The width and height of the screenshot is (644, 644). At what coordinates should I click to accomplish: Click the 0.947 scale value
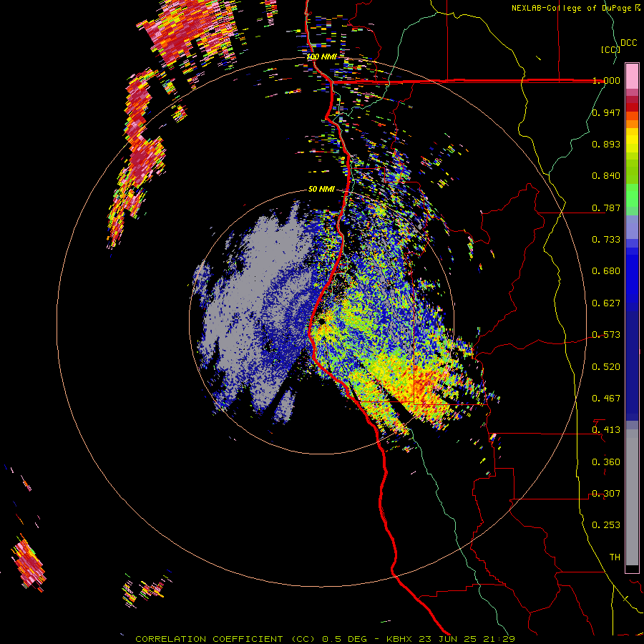(606, 112)
